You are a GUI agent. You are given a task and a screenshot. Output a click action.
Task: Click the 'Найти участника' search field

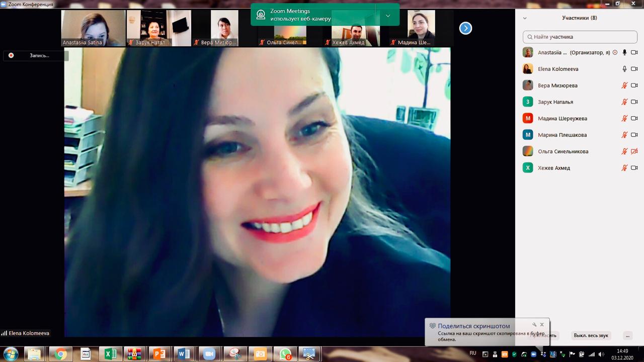point(580,37)
